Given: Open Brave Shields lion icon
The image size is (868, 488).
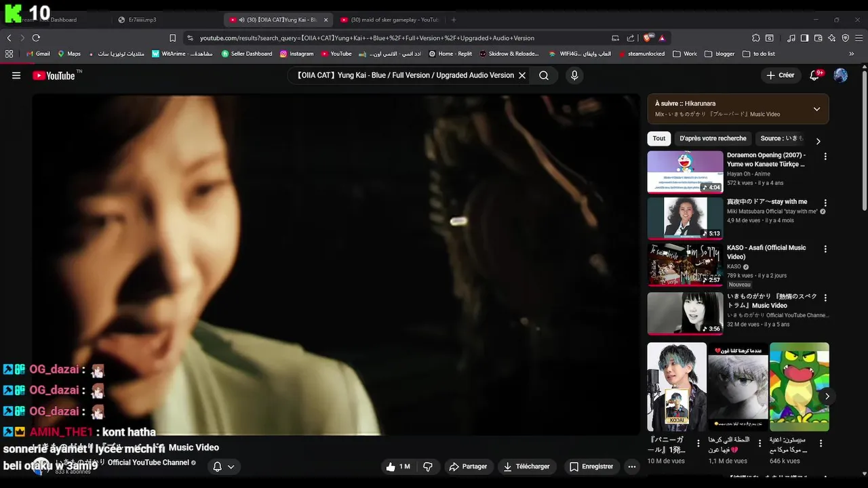Looking at the screenshot, I should (649, 38).
